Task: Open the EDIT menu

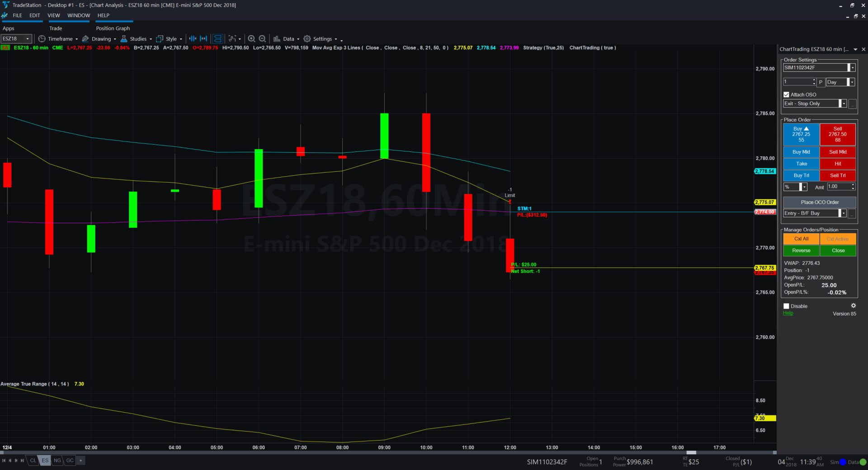Action: click(35, 15)
